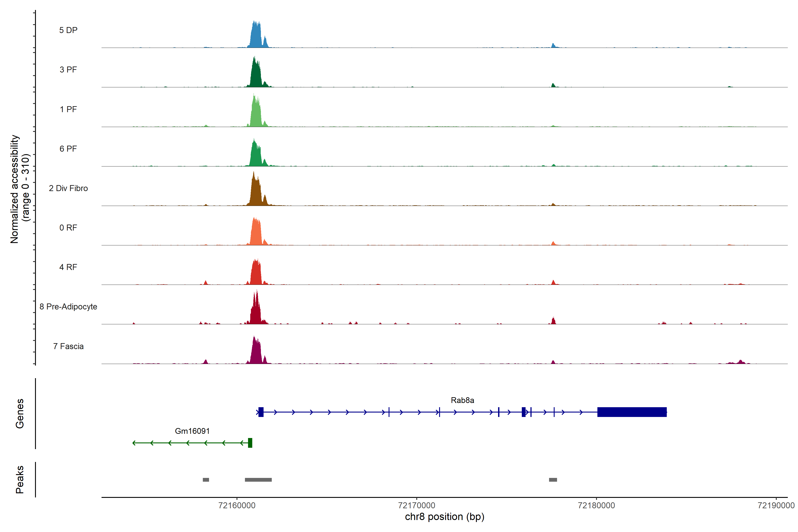
Task: Click the 7 Fascia track label
Action: pyautogui.click(x=68, y=346)
